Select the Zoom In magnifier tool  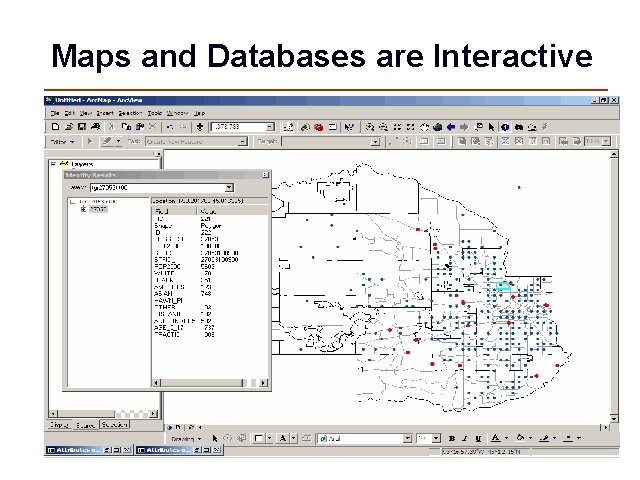[370, 127]
